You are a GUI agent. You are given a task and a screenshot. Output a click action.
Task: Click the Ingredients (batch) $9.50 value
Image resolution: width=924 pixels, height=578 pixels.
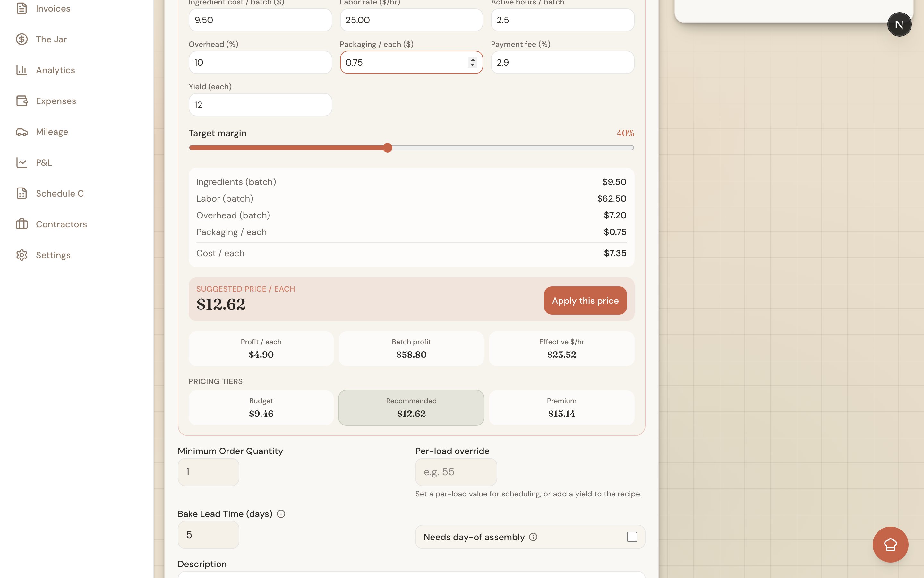[x=614, y=182]
